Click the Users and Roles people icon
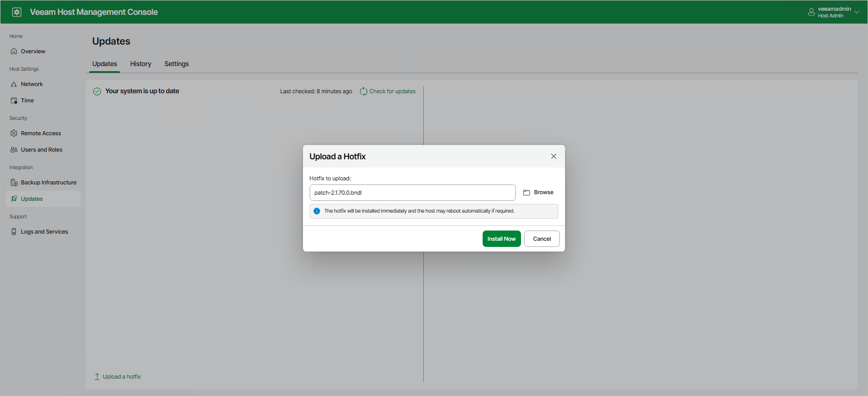This screenshot has width=868, height=396. click(14, 150)
